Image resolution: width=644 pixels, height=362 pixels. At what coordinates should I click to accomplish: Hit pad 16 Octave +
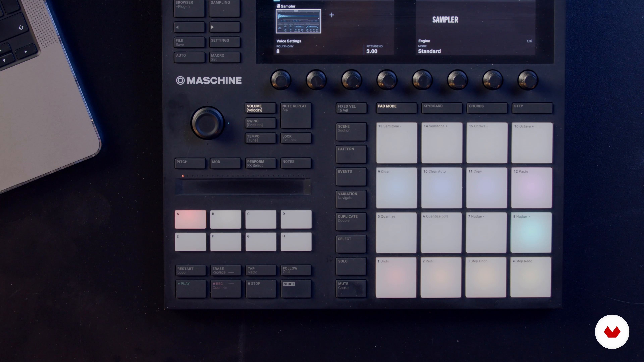click(532, 143)
